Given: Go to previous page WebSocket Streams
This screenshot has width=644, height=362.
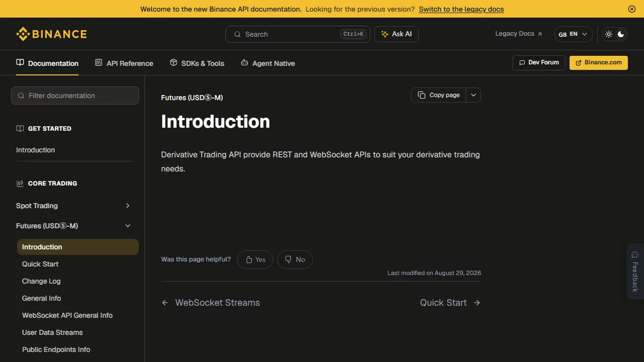Looking at the screenshot, I should click(x=211, y=303).
